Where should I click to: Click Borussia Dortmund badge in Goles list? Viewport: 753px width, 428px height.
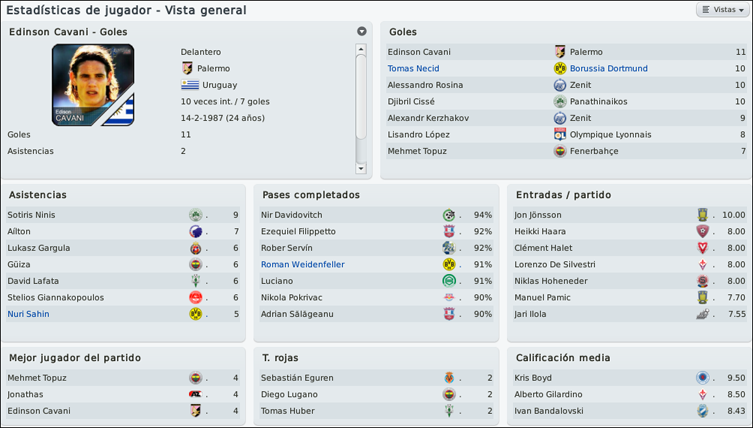[x=560, y=68]
